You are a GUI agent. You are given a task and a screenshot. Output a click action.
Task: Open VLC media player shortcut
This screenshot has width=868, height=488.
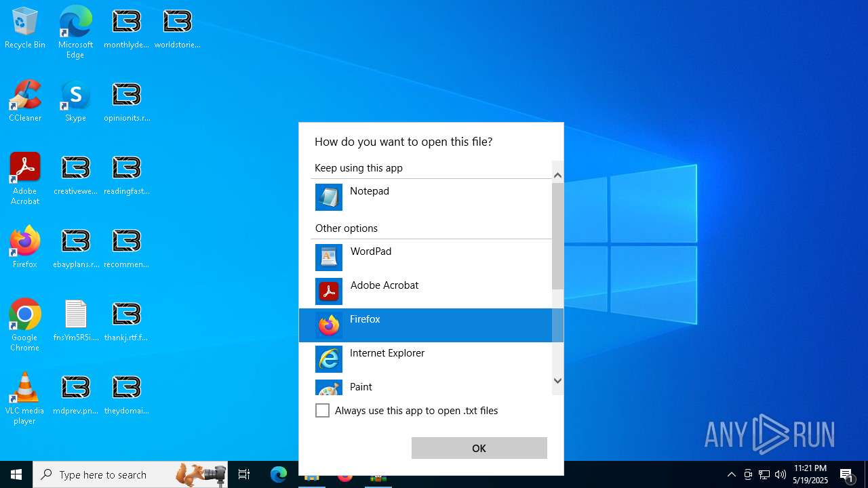(25, 399)
